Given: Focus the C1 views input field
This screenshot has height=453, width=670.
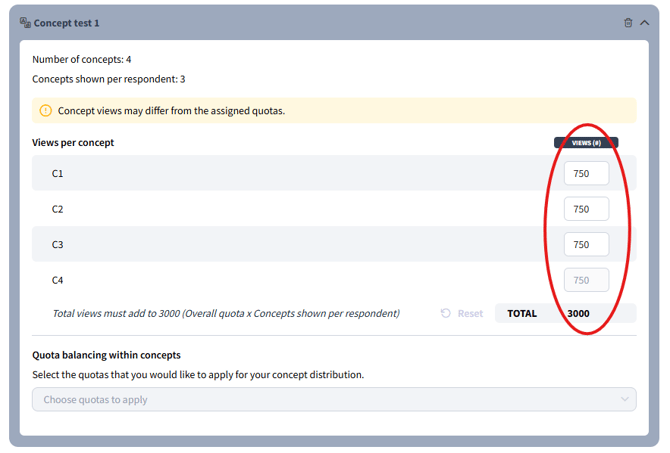Looking at the screenshot, I should (586, 173).
